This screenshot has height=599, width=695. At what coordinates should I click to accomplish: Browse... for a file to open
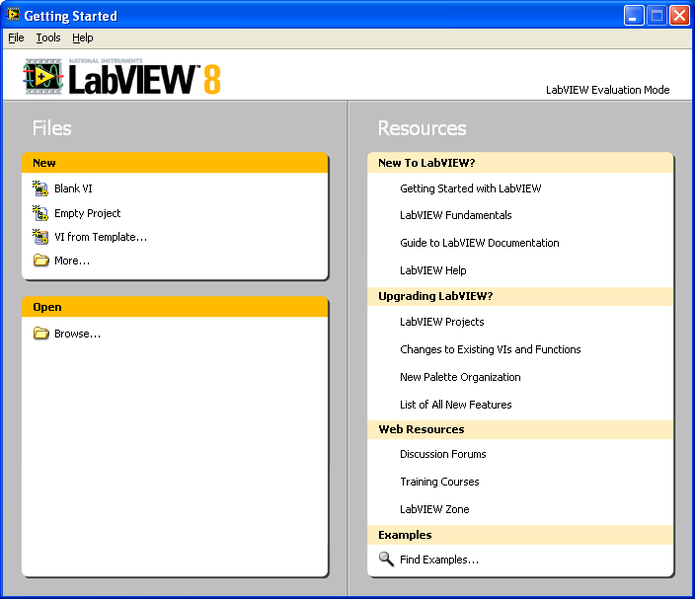pos(78,333)
